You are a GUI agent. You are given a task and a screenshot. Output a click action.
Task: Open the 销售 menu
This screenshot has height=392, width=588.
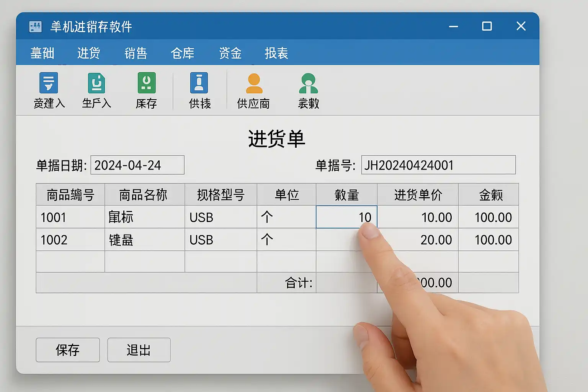click(x=136, y=53)
